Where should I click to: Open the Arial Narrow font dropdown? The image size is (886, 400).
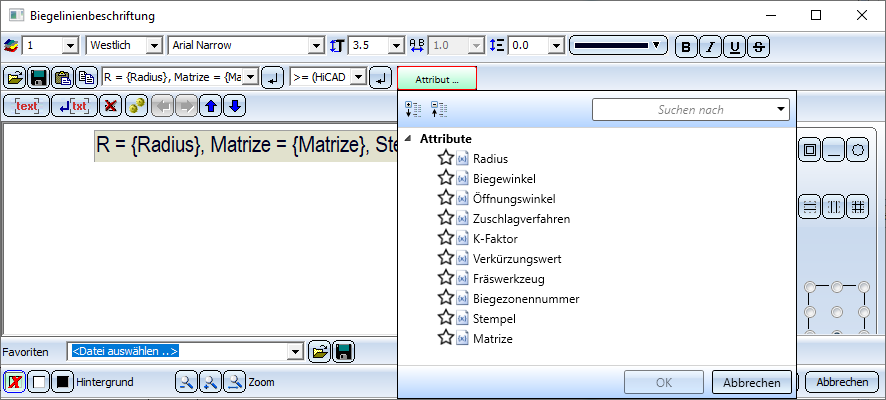click(316, 46)
